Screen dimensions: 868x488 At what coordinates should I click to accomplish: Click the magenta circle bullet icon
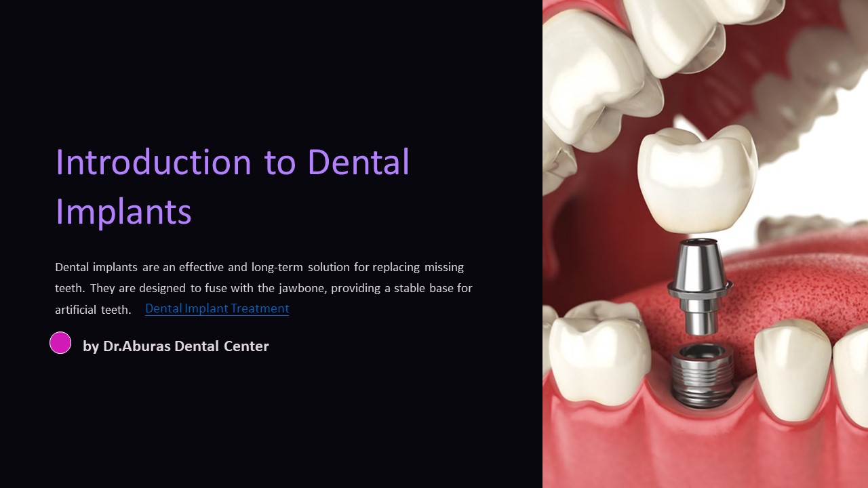(60, 343)
